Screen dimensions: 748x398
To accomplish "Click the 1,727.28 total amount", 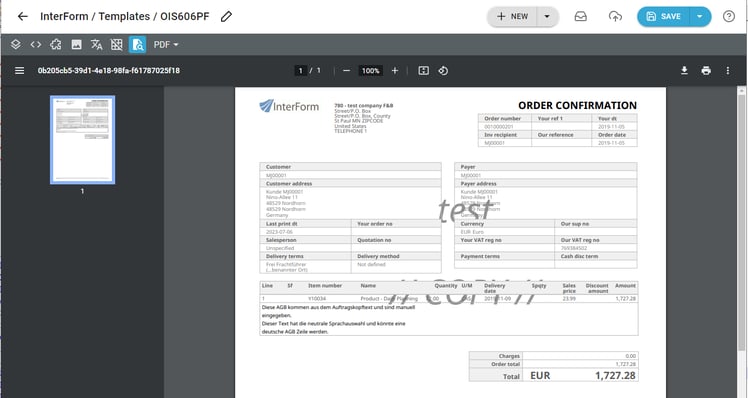I will pyautogui.click(x=615, y=376).
